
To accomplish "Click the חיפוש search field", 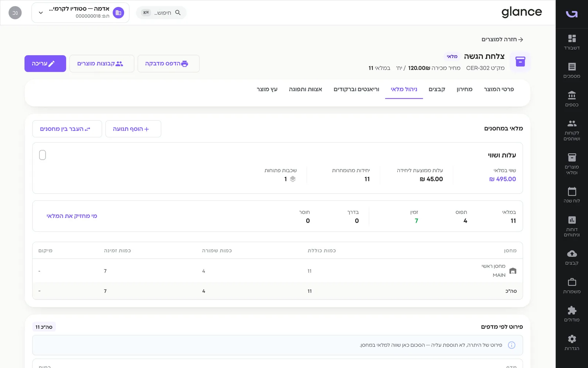I will (161, 13).
